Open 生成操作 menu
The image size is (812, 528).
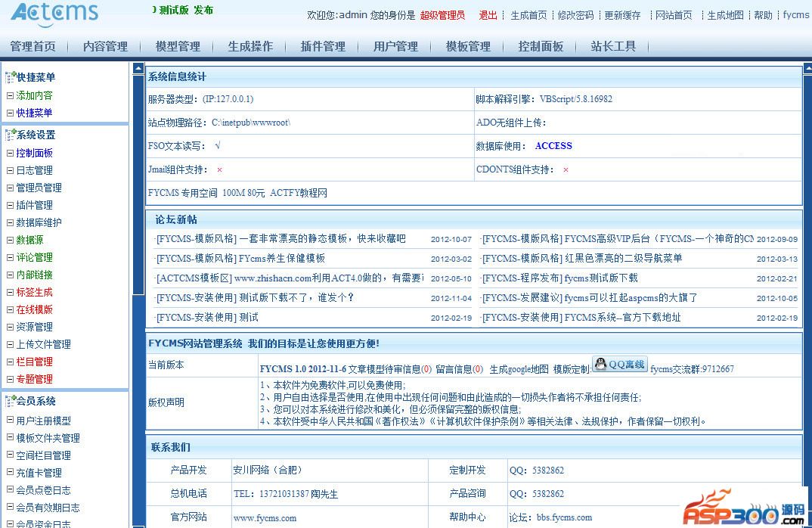[x=250, y=47]
